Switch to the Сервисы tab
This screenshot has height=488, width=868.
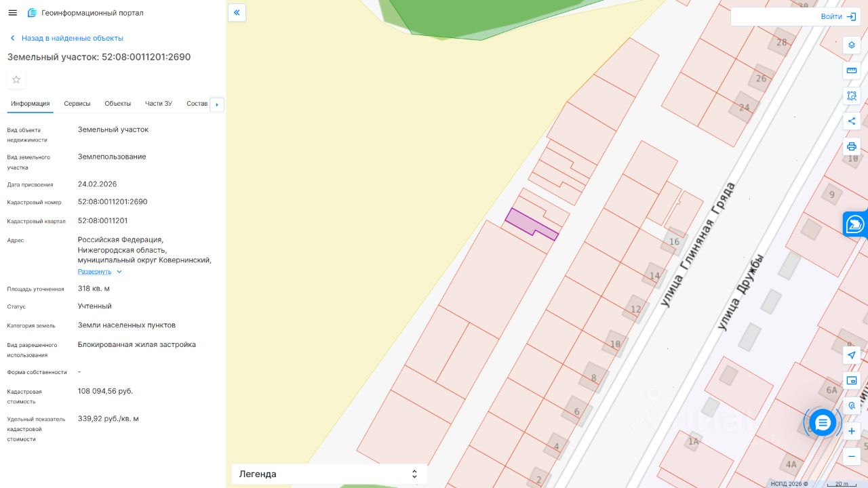pyautogui.click(x=77, y=104)
